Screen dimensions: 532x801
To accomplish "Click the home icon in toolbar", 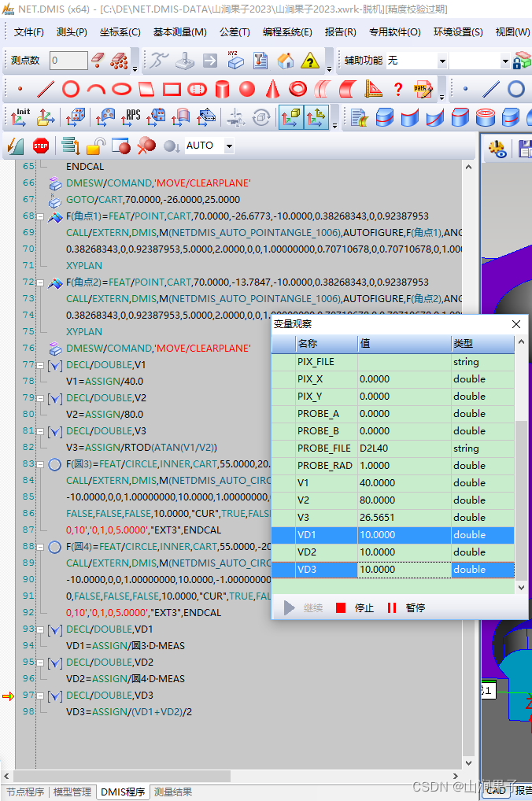I will [286, 61].
